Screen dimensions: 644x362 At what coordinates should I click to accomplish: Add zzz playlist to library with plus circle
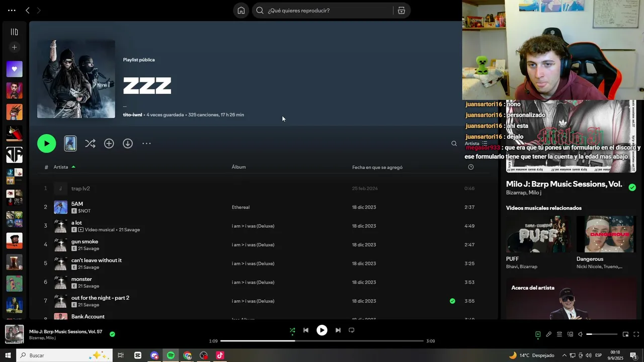[109, 143]
